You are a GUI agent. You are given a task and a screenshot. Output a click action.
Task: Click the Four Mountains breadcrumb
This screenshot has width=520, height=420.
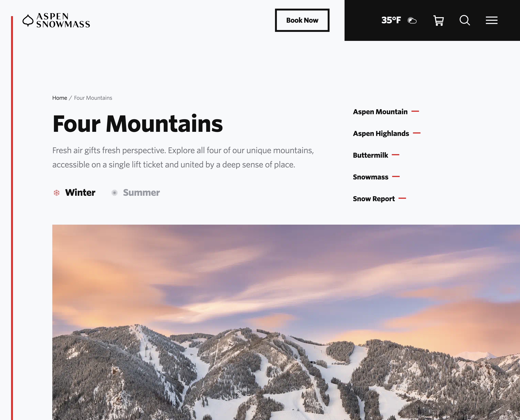(93, 98)
